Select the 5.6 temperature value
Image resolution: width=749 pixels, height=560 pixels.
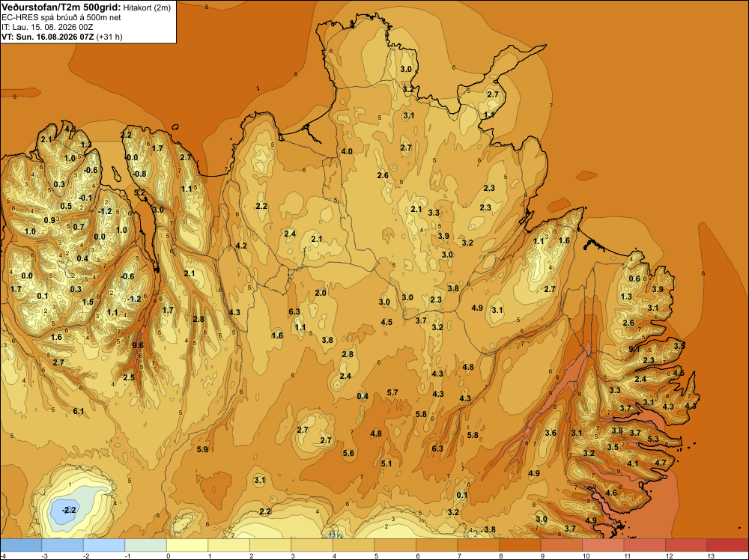(x=348, y=453)
